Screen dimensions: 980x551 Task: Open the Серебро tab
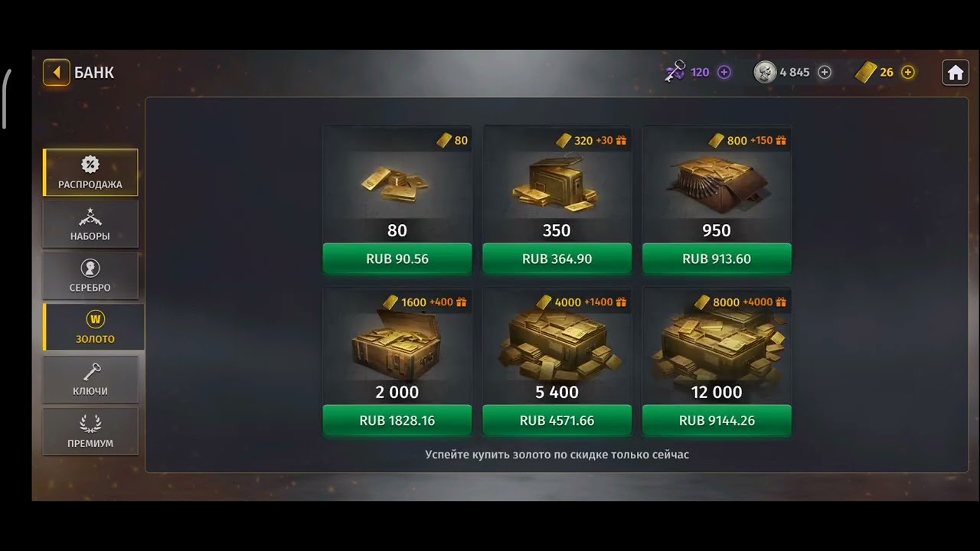tap(90, 275)
